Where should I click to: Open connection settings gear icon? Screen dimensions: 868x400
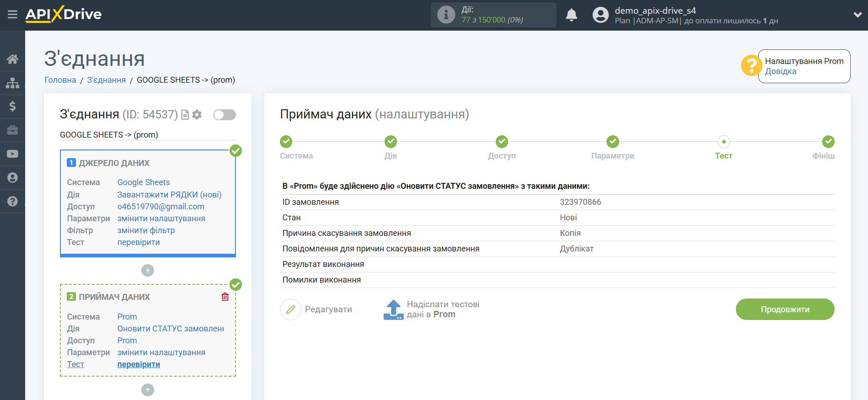pos(197,115)
